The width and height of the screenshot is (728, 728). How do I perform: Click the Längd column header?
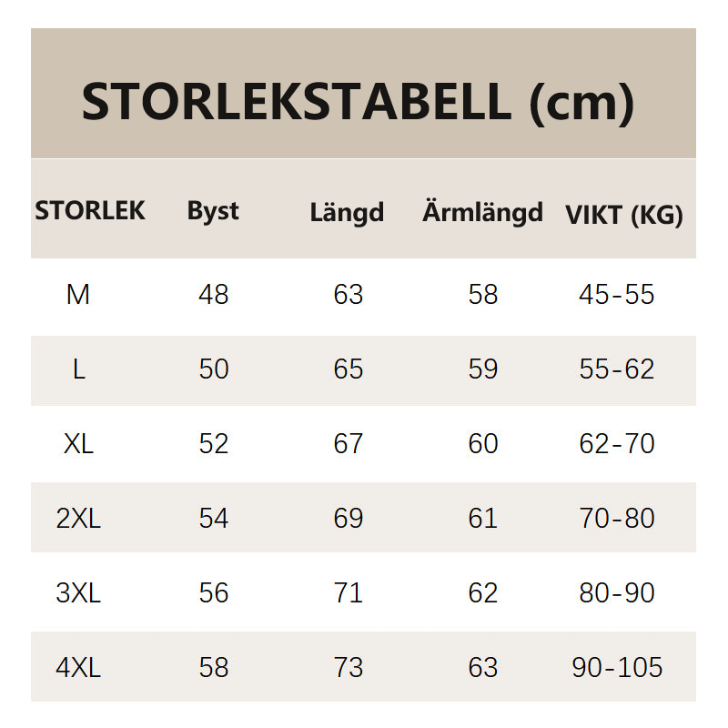point(347,213)
